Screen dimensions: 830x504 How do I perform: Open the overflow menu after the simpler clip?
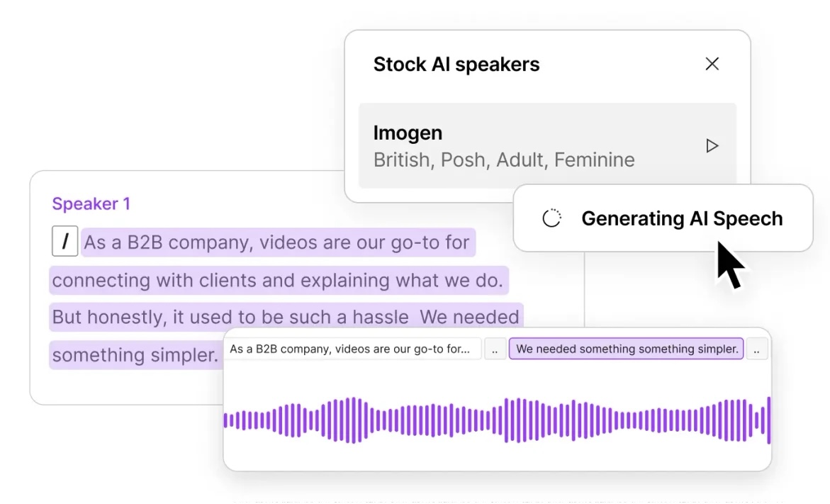[757, 349]
